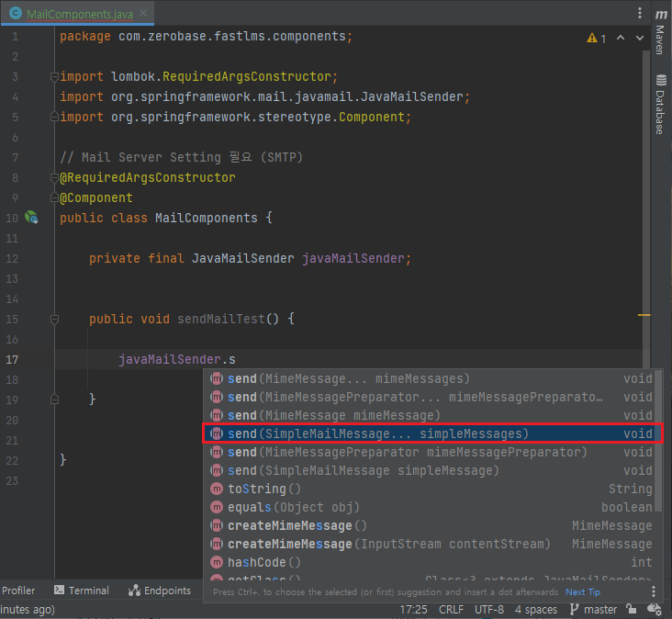Collapse the import block at line 3
Image resolution: width=672 pixels, height=619 pixels.
[54, 77]
